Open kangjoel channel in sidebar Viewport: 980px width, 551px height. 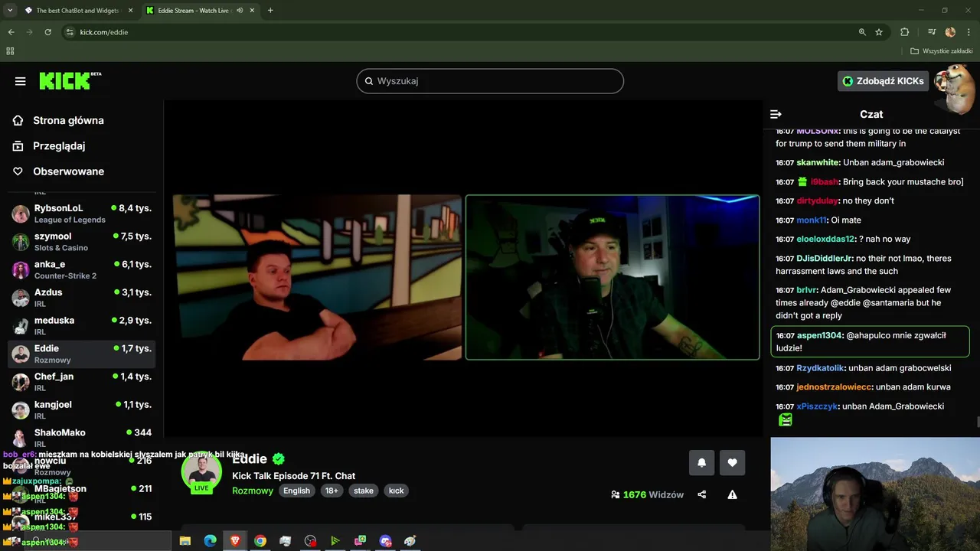click(x=81, y=409)
